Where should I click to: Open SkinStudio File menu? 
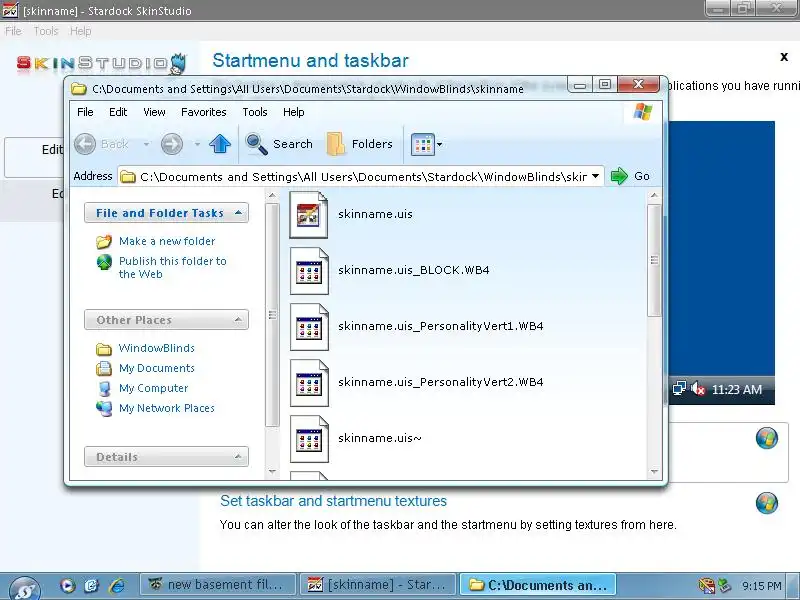pyautogui.click(x=13, y=31)
